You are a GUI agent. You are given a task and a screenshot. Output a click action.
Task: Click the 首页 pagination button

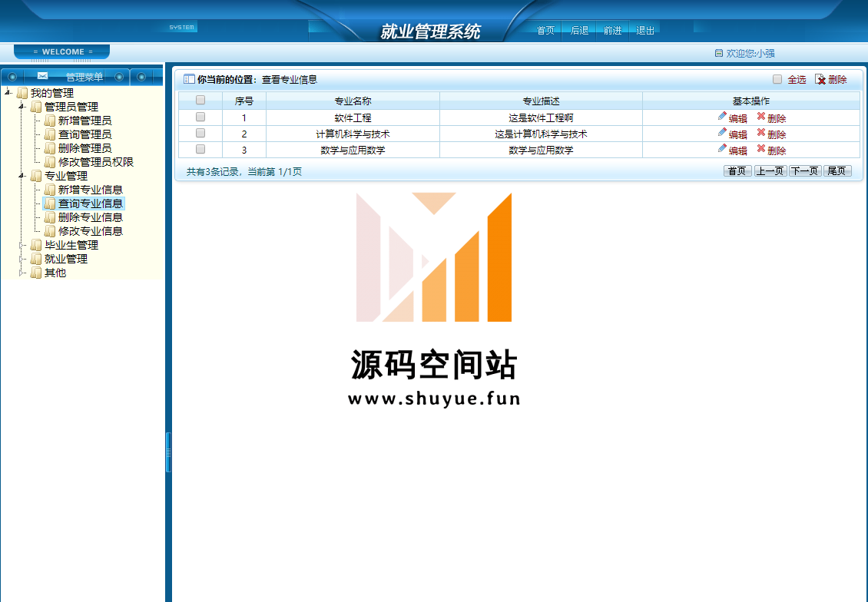pos(737,171)
